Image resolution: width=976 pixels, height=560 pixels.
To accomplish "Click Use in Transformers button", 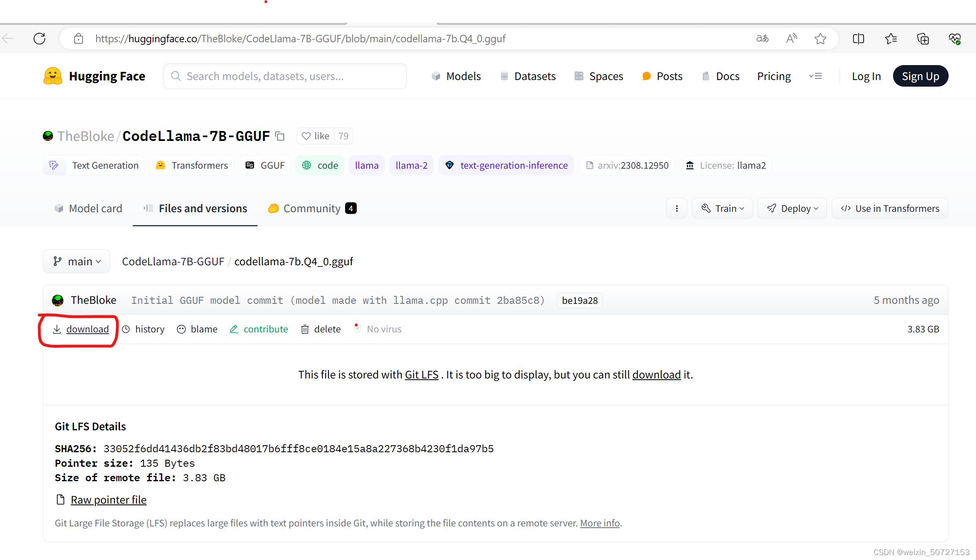I will (x=890, y=208).
